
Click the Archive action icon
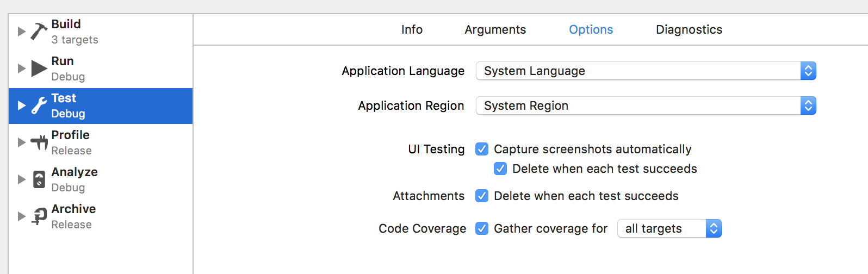tap(39, 216)
